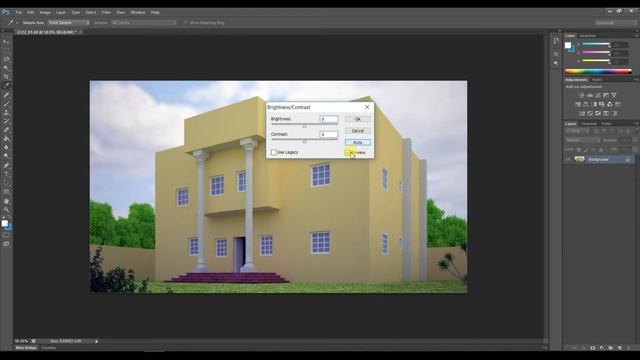Click the Auto button

tap(358, 142)
